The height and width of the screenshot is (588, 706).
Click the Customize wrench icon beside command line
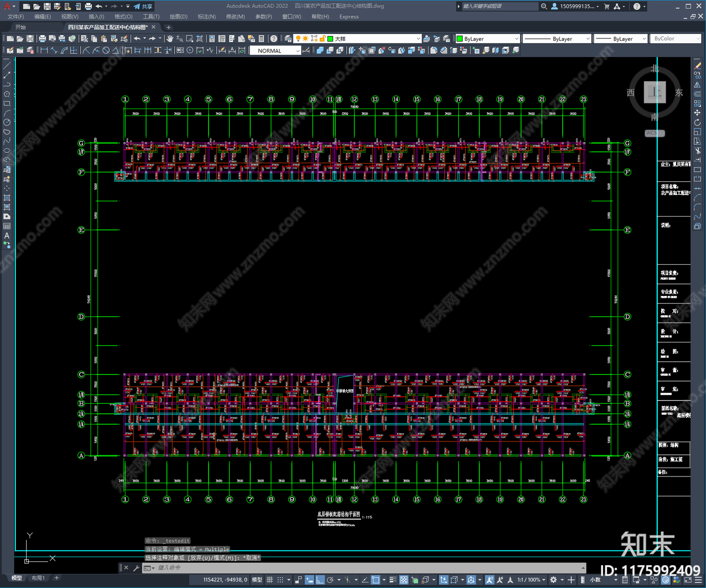coord(136,568)
